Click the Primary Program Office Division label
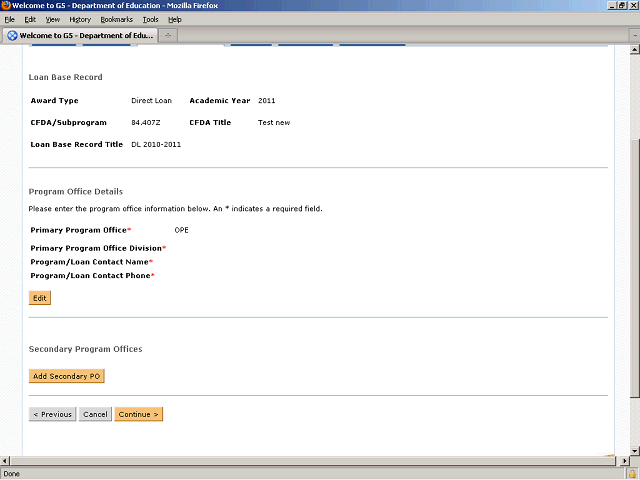 (x=98, y=248)
